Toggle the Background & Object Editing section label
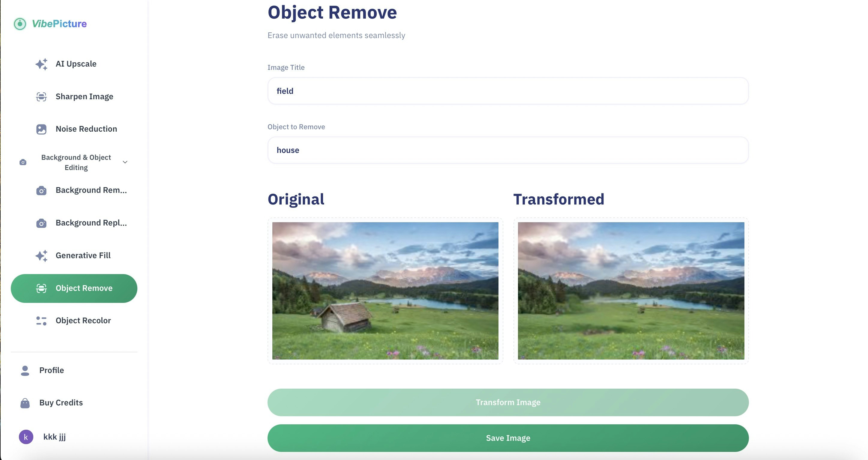 point(76,163)
